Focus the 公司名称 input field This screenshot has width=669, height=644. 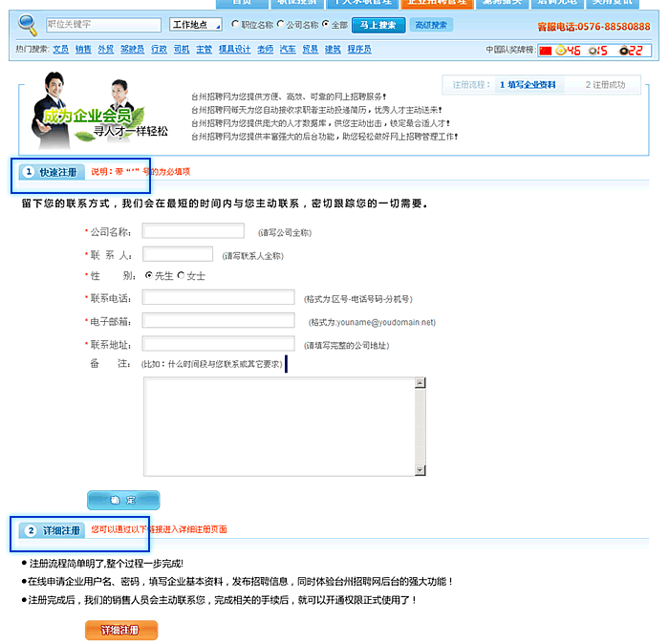point(193,230)
